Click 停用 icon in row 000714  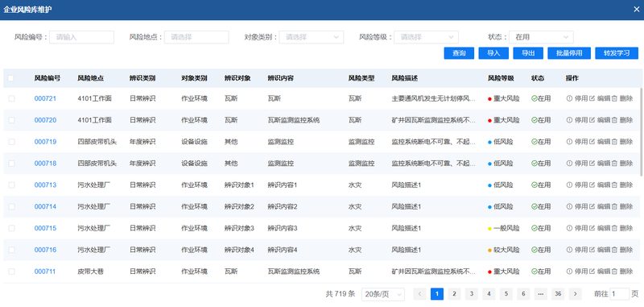(x=569, y=206)
